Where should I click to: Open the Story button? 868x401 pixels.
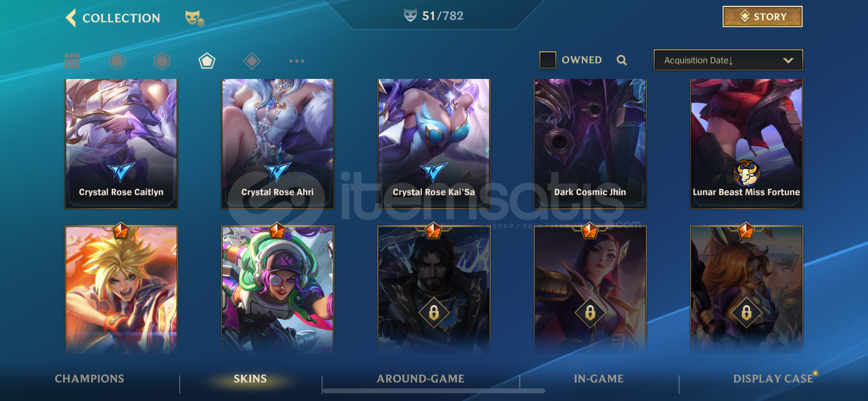click(762, 16)
